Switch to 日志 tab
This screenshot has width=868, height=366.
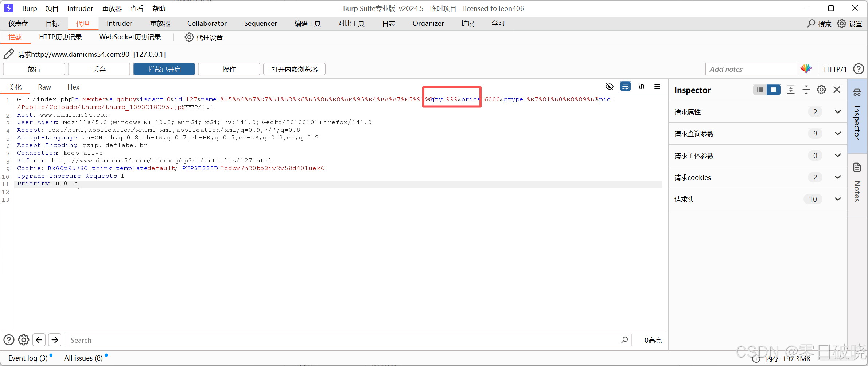(x=389, y=24)
